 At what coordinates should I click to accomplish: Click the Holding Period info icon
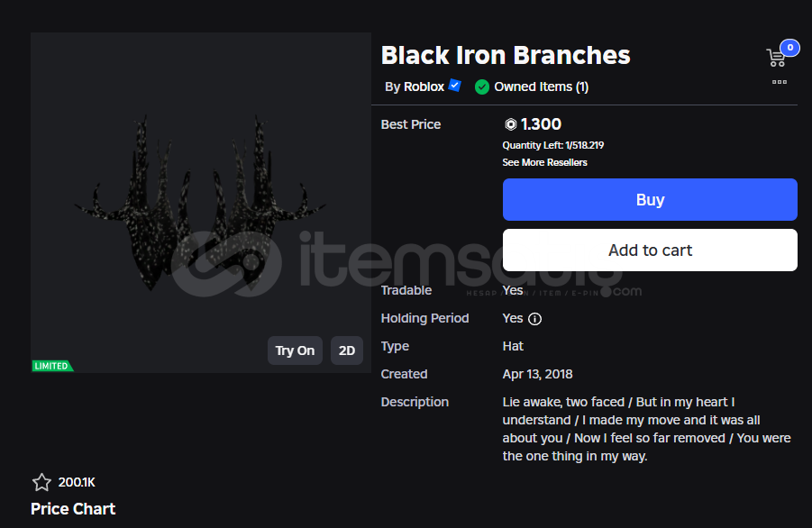[535, 319]
